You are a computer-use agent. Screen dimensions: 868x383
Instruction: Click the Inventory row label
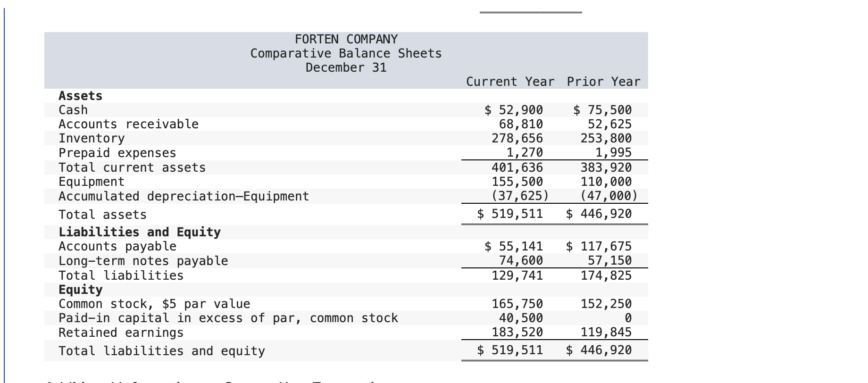coord(92,138)
